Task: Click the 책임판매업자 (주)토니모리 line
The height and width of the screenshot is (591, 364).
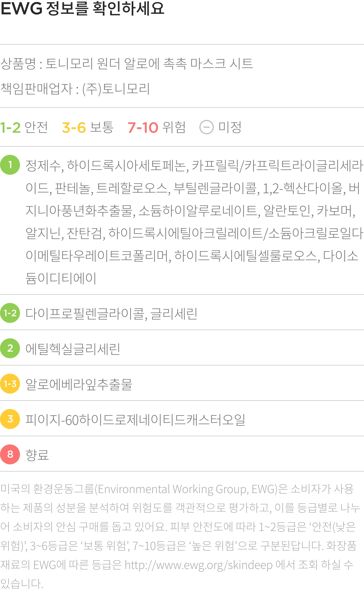Action: coord(75,89)
